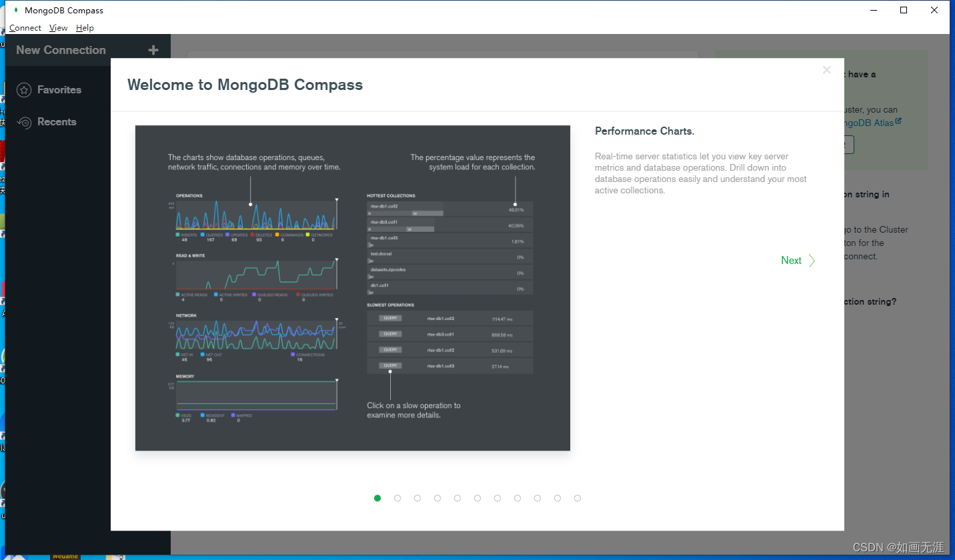
Task: Select the eleventh pagination dot
Action: coord(578,498)
